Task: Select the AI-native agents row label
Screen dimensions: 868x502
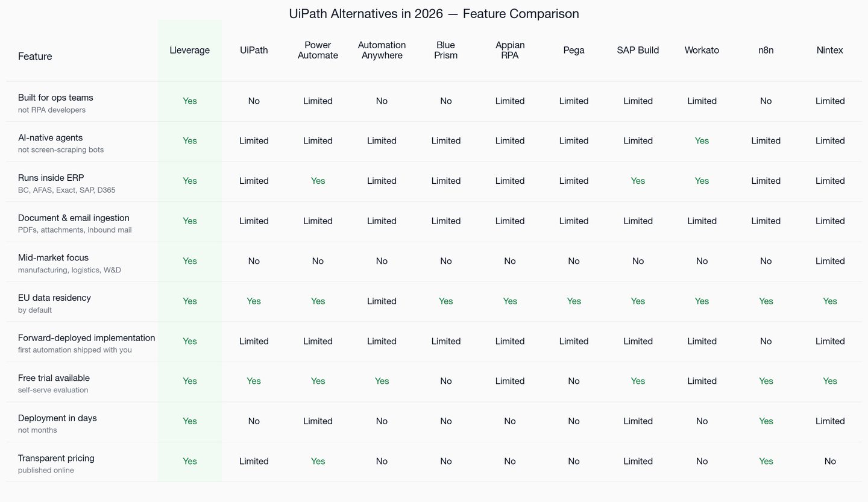Action: coord(51,137)
